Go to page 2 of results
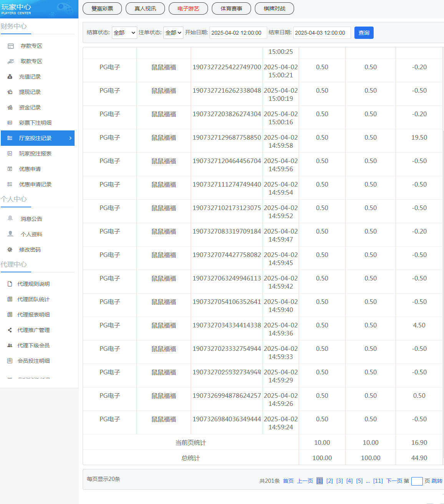Viewport: 444px width, 504px height. (x=329, y=481)
